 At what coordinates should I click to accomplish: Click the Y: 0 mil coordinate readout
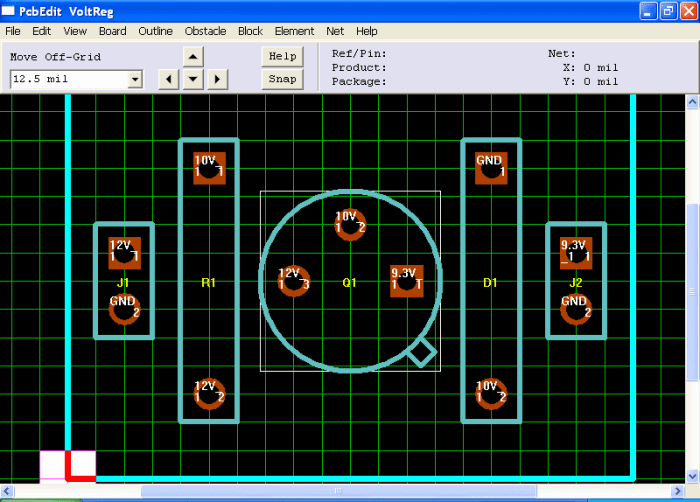point(591,82)
